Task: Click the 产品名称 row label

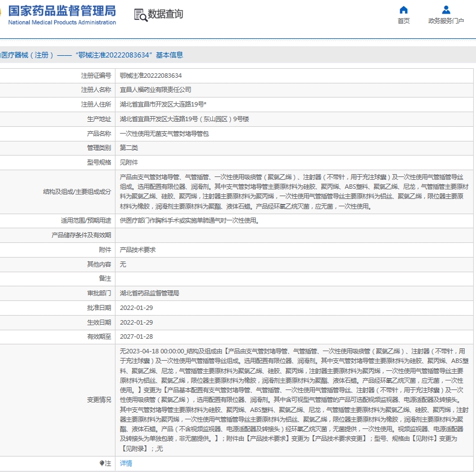Action: point(99,134)
